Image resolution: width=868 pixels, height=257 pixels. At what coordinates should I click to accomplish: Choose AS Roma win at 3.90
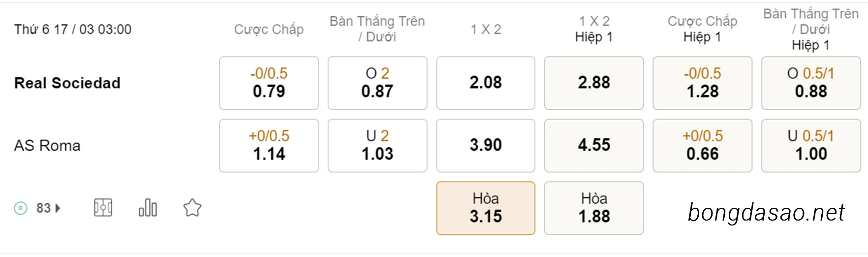point(486,145)
